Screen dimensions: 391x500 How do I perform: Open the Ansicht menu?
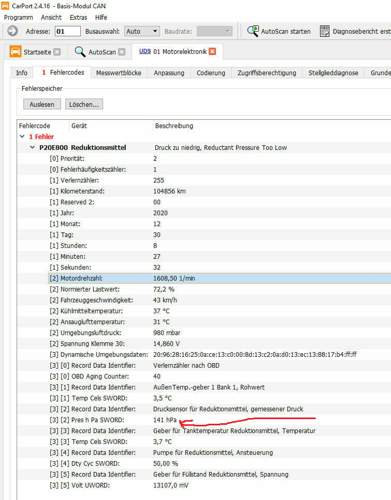click(x=51, y=17)
